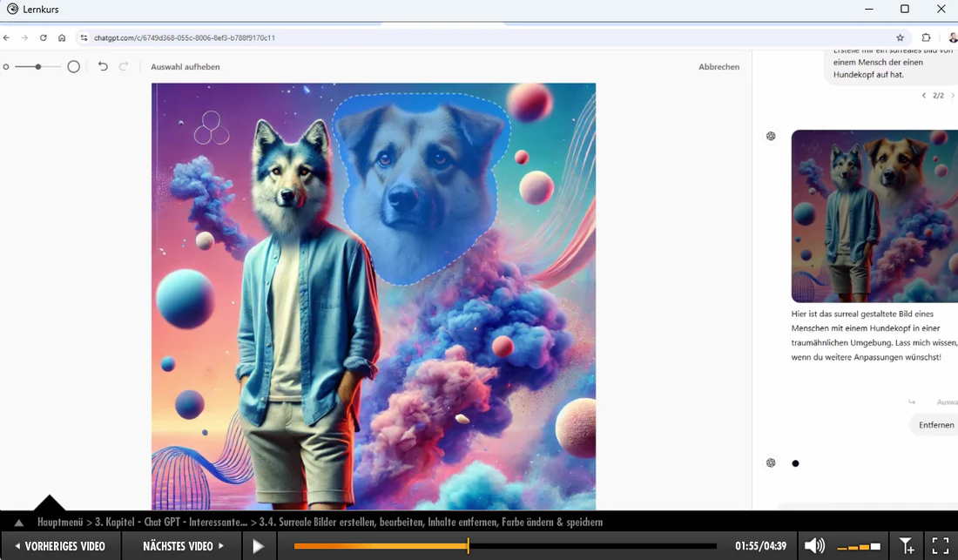Click Auswahl aufheben to clear the selection
958x560 pixels.
[x=185, y=67]
